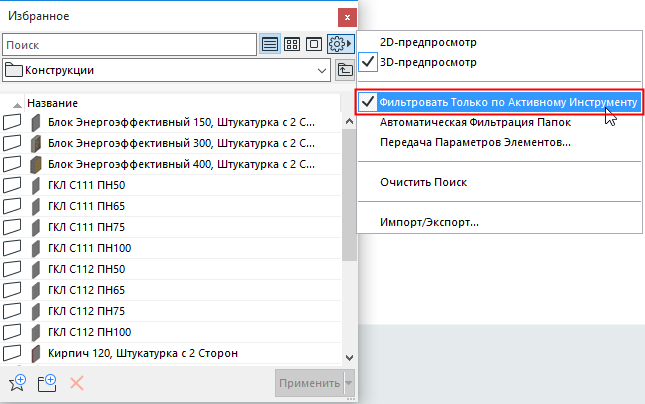Screen dimensions: 645x404
Task: Switch to list view icon
Action: pyautogui.click(x=270, y=44)
